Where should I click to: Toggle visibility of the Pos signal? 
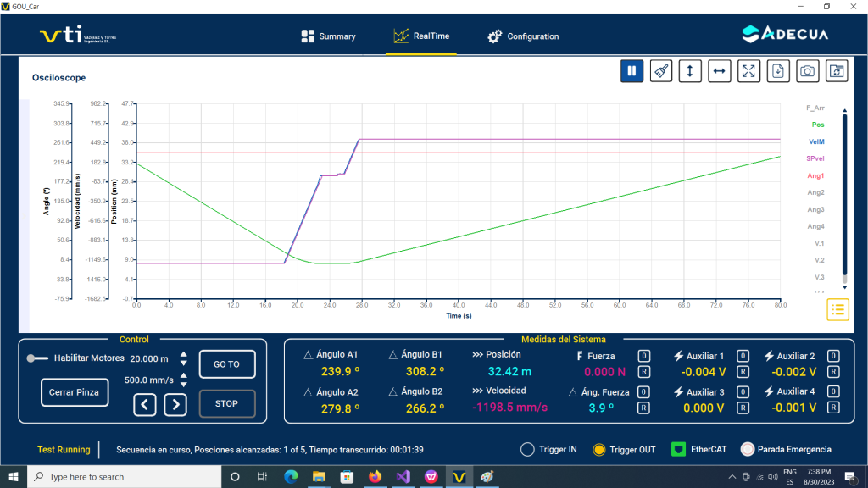coord(817,125)
